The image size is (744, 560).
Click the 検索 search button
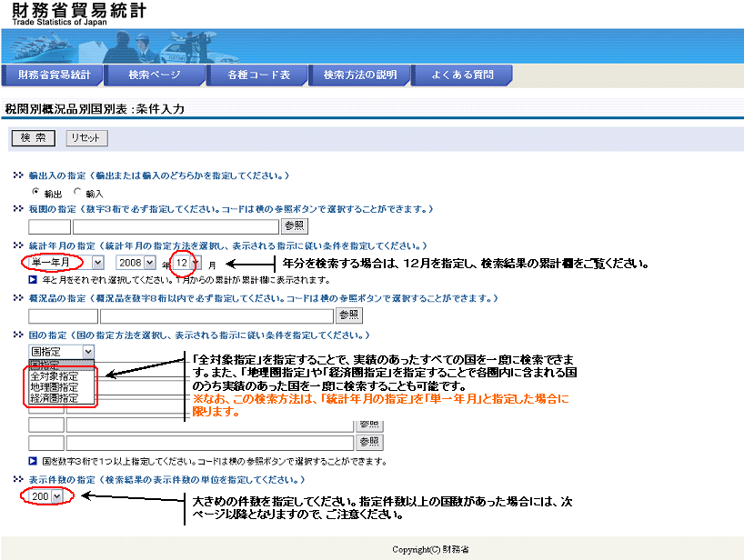pos(33,138)
